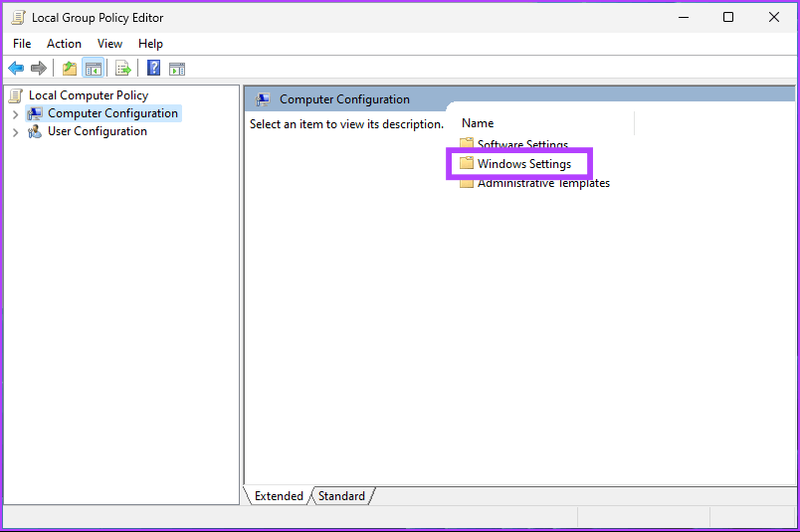
Task: Open Help via the question-mark icon
Action: click(x=153, y=68)
